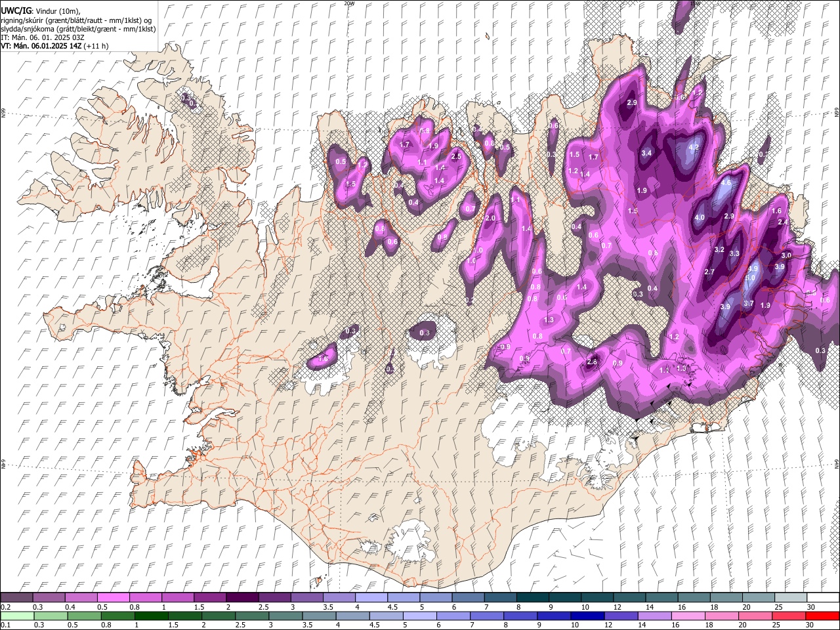Pick the light pink 16 swatch in the bottom legend row
Viewport: 840px width, 630px height.
[x=688, y=616]
